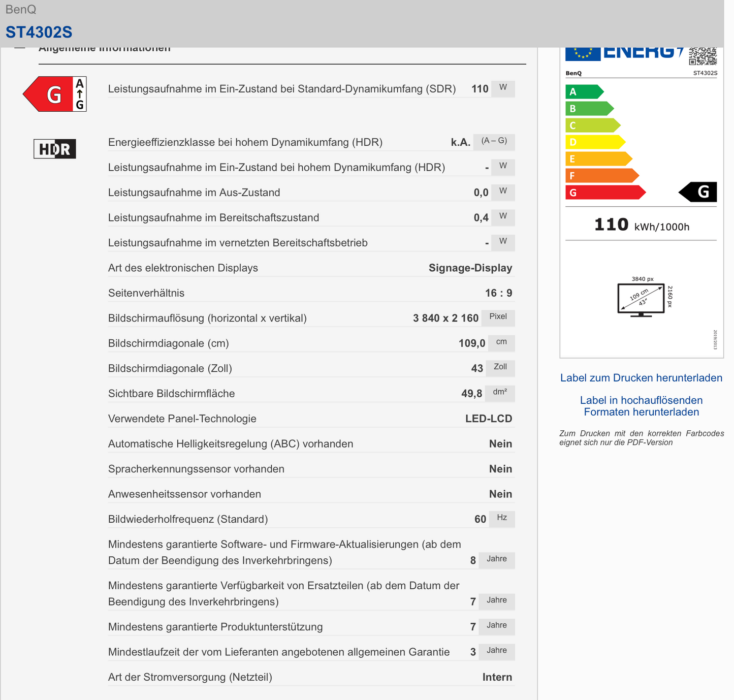Image resolution: width=734 pixels, height=700 pixels.
Task: Click the light green B class bar
Action: coord(590,109)
